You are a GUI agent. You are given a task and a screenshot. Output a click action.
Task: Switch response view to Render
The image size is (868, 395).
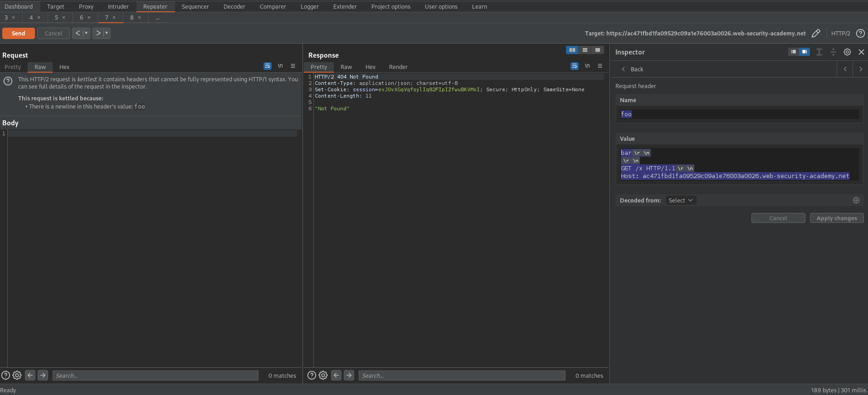tap(398, 67)
